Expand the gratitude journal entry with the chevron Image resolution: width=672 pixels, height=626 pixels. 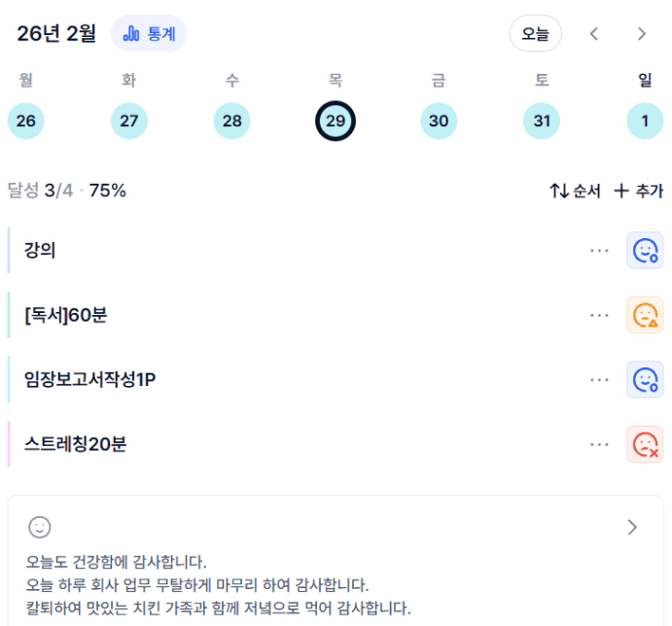tap(632, 527)
